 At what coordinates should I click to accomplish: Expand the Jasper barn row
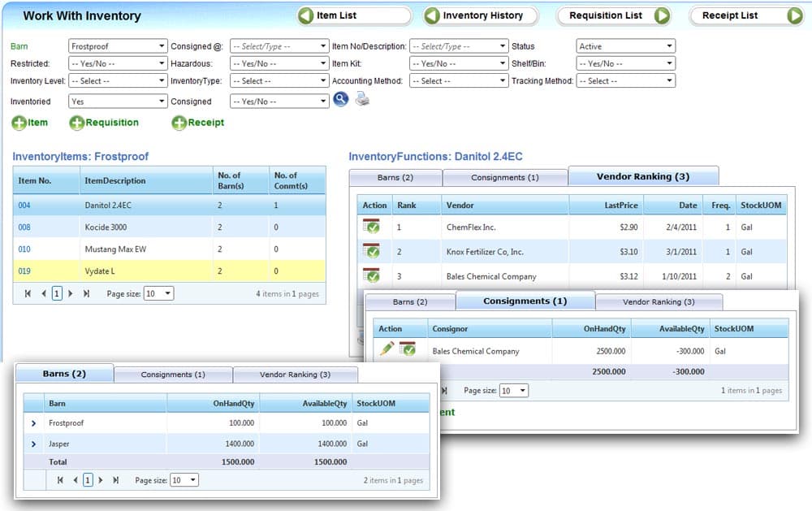33,444
